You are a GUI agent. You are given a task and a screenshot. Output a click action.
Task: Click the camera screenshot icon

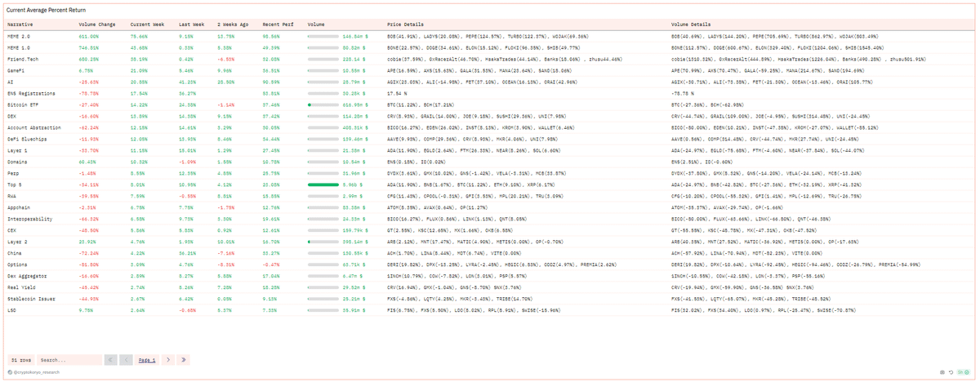(942, 372)
